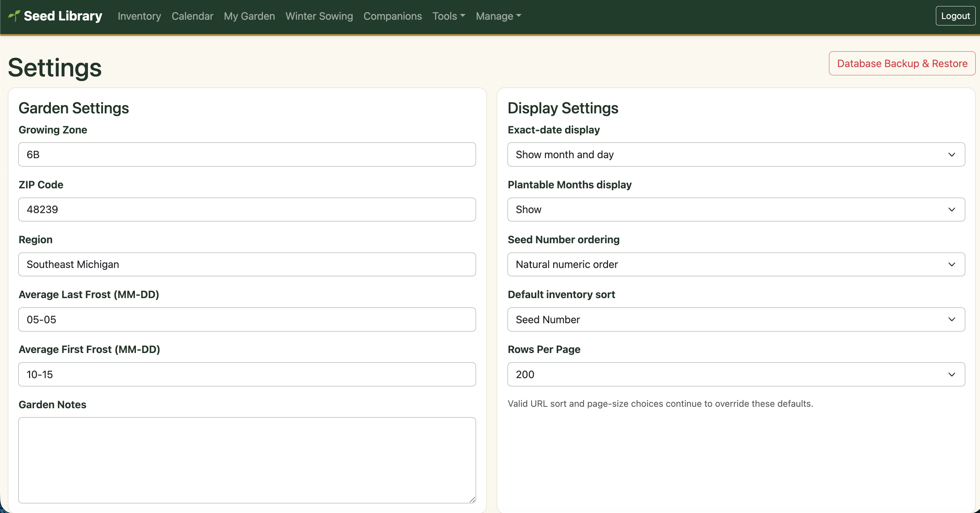This screenshot has width=980, height=513.
Task: Select the 'Valid URL sort and page-size' hint text
Action: [660, 404]
